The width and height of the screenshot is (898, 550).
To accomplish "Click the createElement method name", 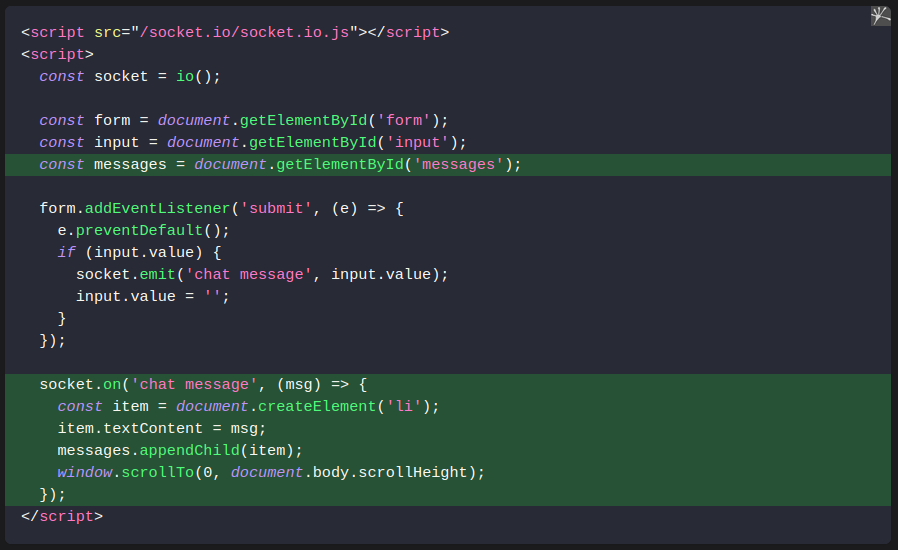I will pyautogui.click(x=313, y=406).
